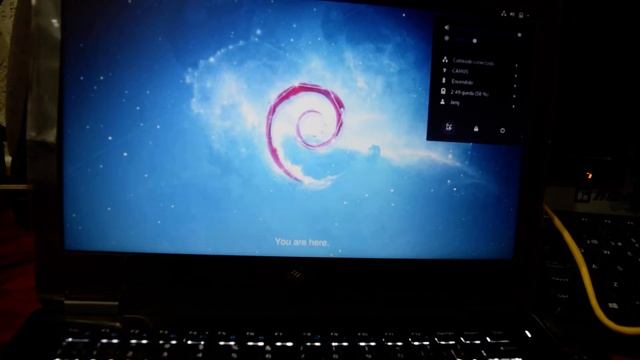Open the settings icon in system menu
640x360 pixels.
pos(449,127)
